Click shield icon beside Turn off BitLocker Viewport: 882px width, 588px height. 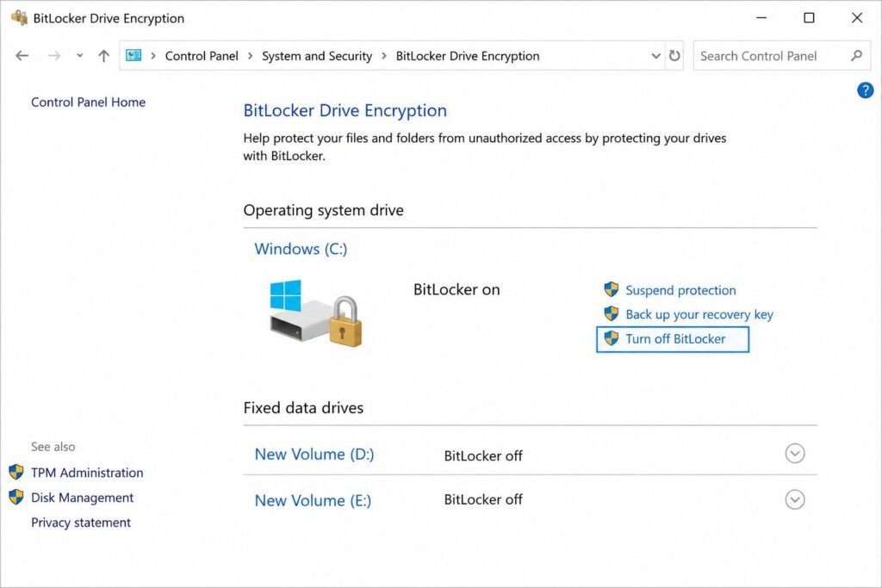(x=612, y=337)
